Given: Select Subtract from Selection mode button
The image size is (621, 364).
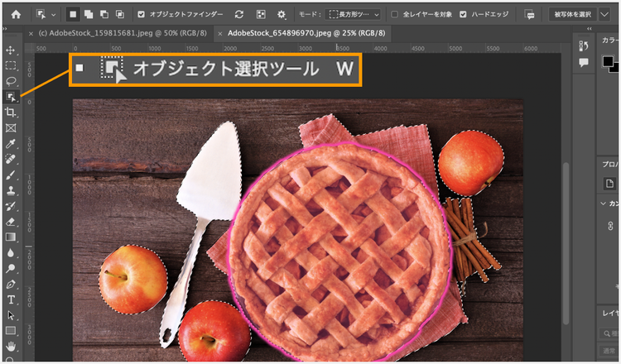Looking at the screenshot, I should (104, 14).
